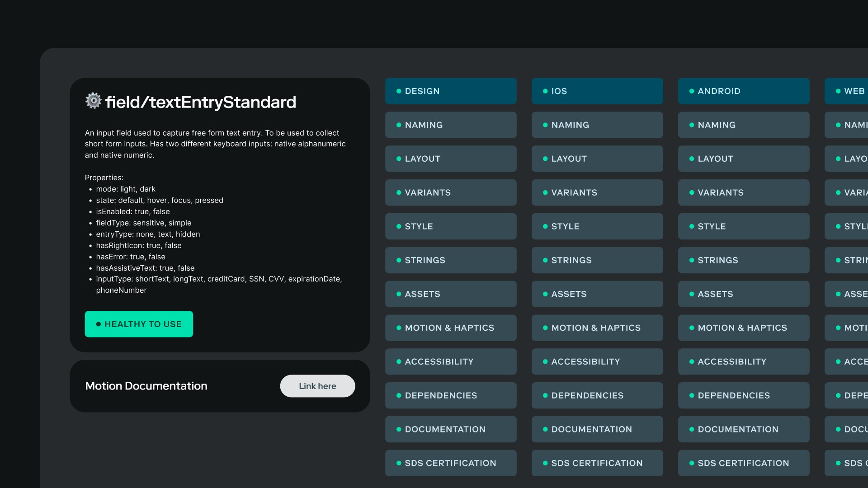Select the DESIGN column header
Screen dimensions: 868x488
tap(451, 91)
